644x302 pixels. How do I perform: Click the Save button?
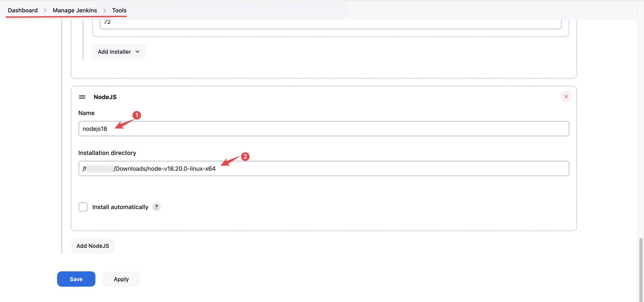76,279
